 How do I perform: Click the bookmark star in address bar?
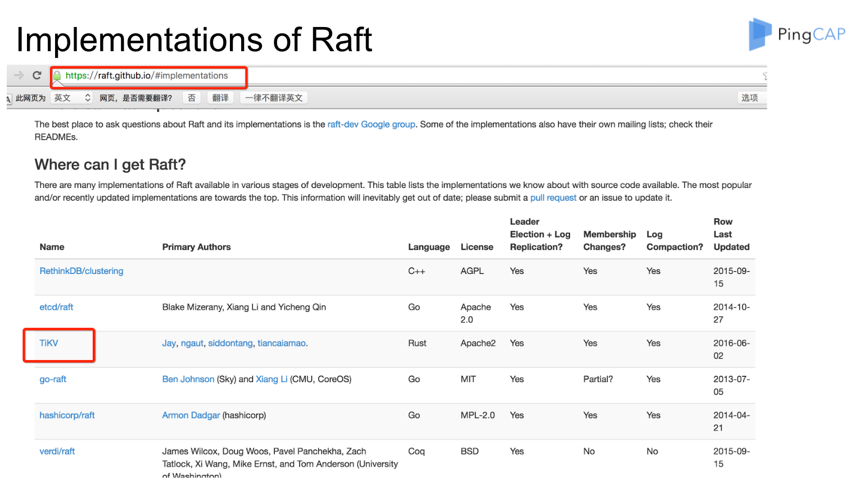764,76
